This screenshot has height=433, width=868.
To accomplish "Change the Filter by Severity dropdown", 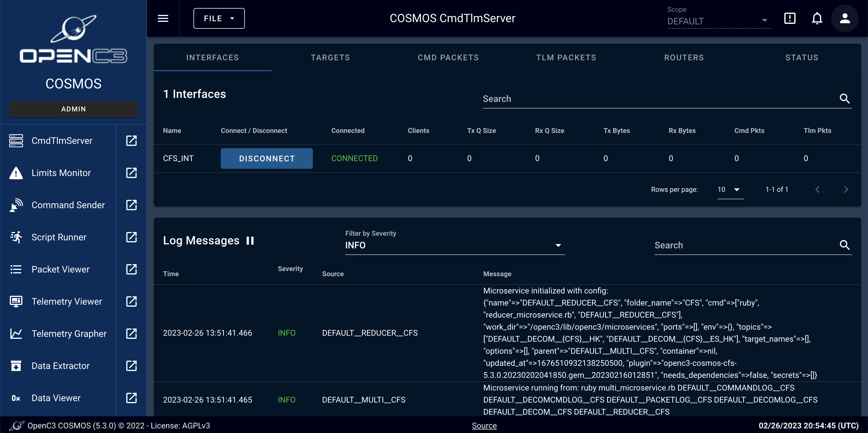I will point(455,245).
